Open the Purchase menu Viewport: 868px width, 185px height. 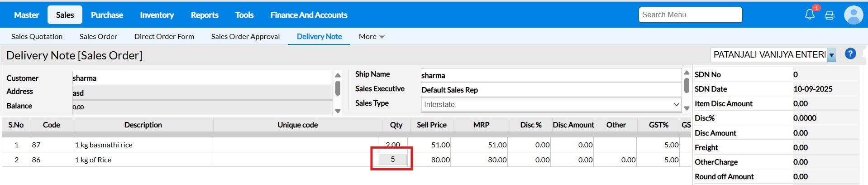tap(107, 15)
